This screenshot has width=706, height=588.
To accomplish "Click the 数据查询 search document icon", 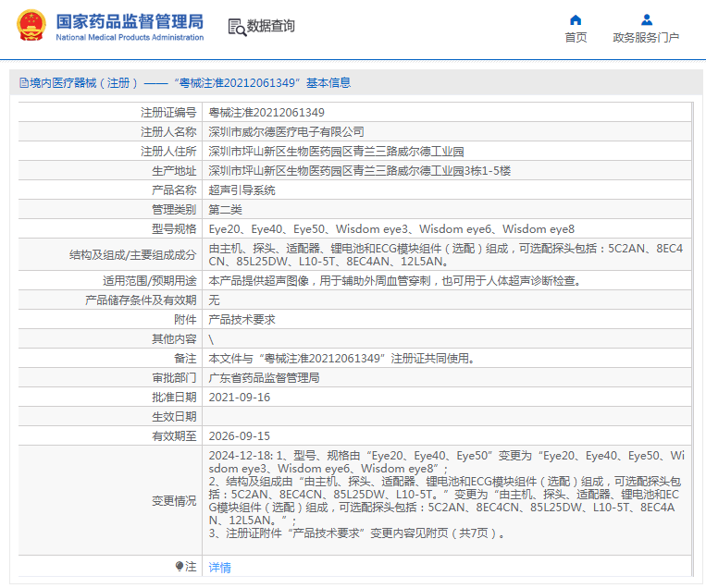I will click(x=237, y=27).
